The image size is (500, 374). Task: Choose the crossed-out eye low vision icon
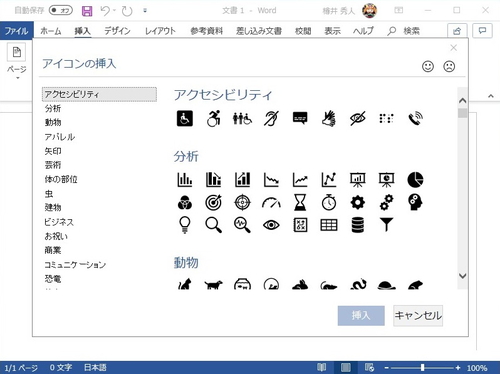(x=358, y=118)
